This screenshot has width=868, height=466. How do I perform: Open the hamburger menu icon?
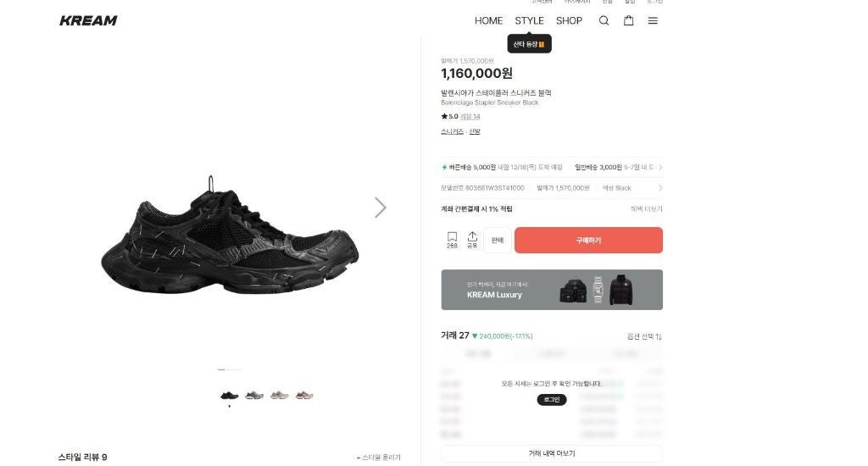(653, 20)
